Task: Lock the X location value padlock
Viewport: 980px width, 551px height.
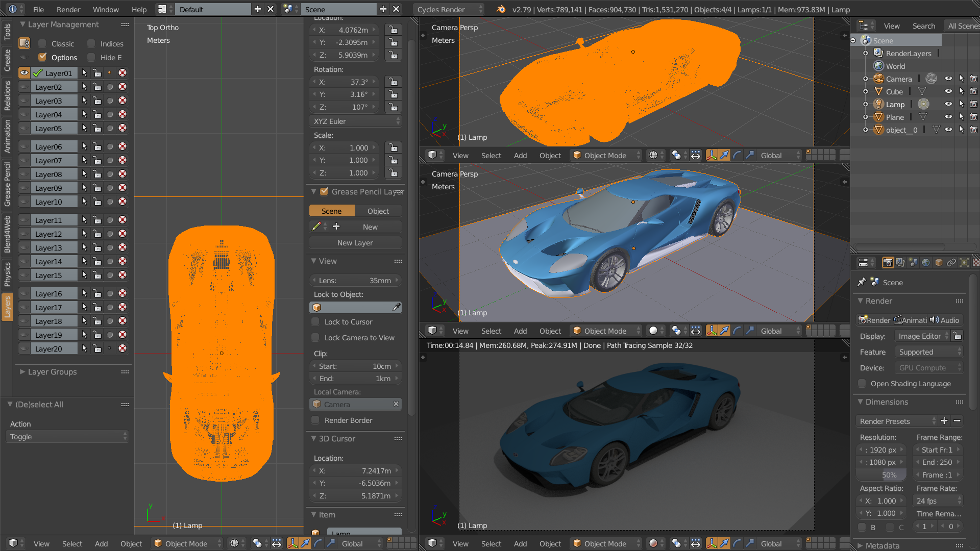Action: [x=393, y=30]
